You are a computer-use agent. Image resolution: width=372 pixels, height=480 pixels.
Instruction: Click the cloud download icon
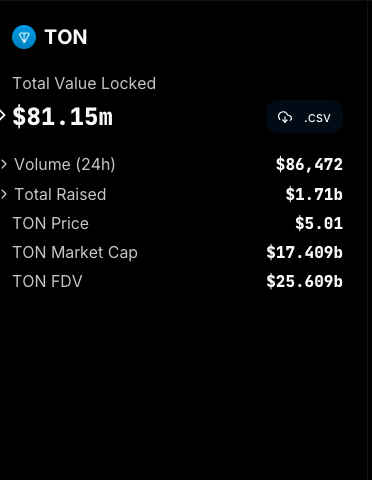click(285, 117)
